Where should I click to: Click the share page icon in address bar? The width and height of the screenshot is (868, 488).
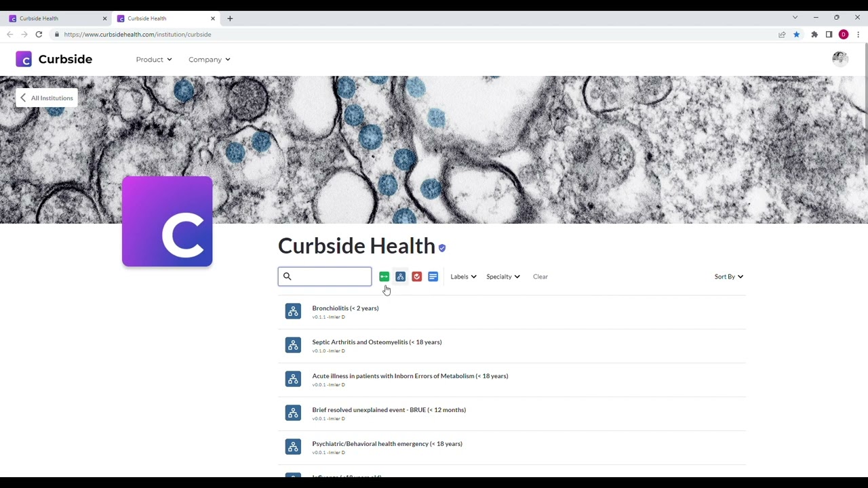[782, 35]
